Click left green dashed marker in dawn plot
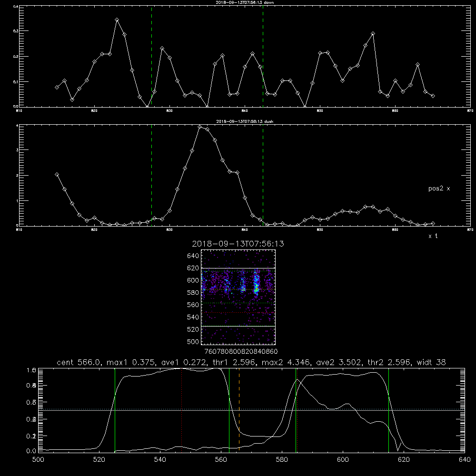 click(x=151, y=57)
